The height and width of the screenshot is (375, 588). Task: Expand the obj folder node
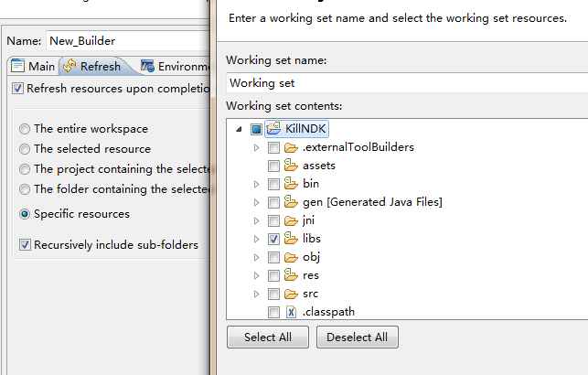[x=256, y=257]
